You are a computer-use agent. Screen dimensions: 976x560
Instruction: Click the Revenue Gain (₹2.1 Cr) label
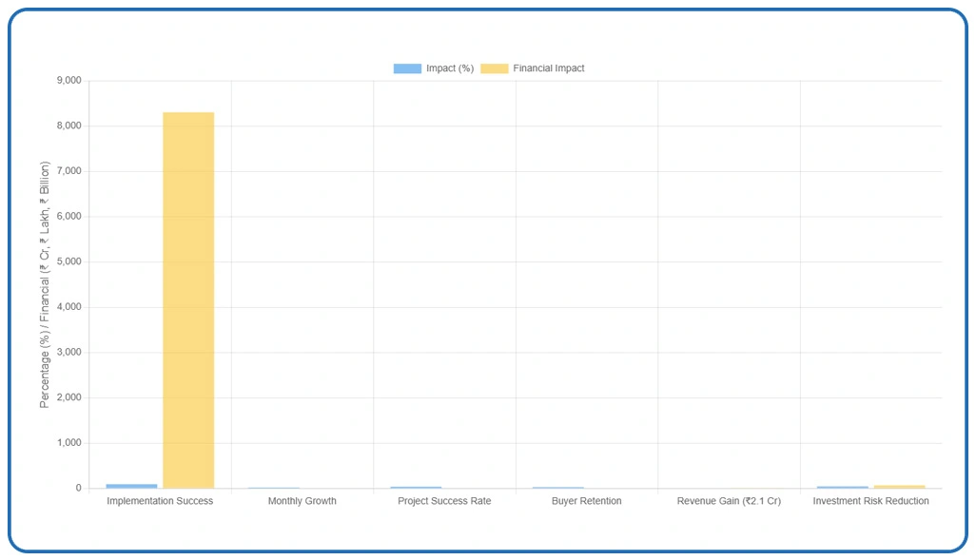[729, 501]
